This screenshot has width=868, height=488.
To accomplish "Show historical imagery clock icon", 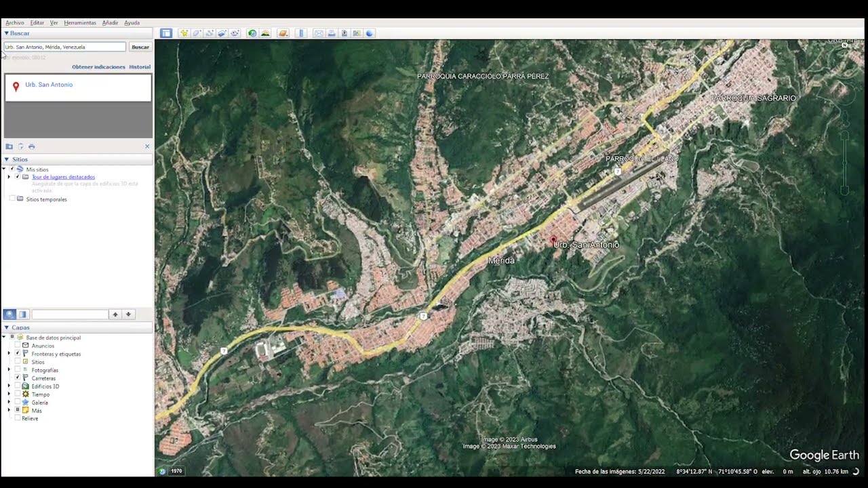I will (x=252, y=33).
